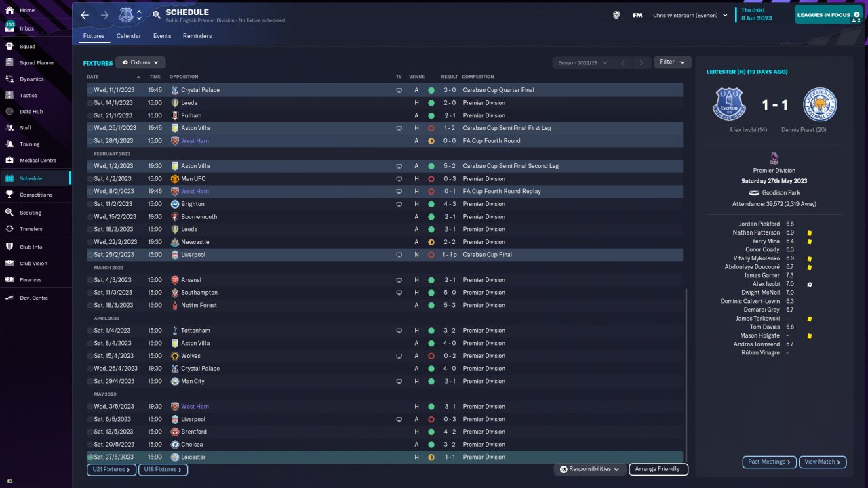The image size is (868, 488).
Task: Open the Inbox sidebar icon
Action: click(x=9, y=28)
